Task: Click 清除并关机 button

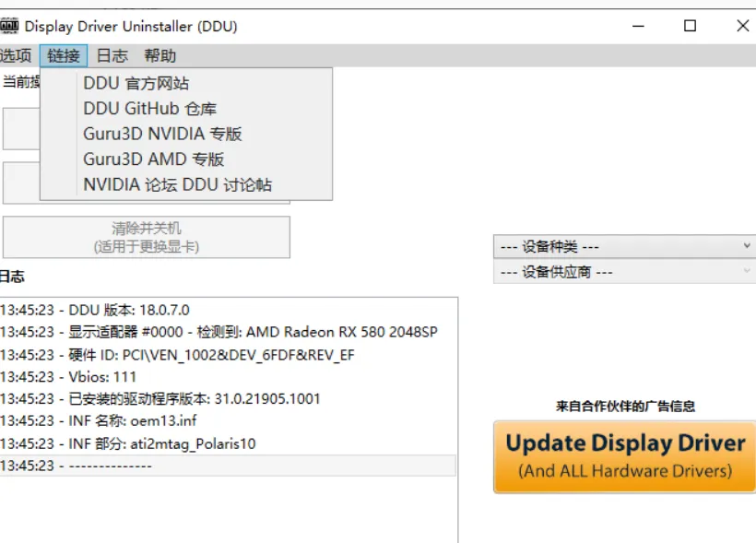Action: pyautogui.click(x=147, y=237)
